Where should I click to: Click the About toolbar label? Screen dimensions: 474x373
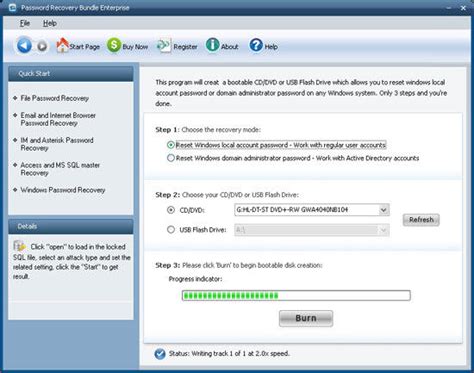[x=230, y=47]
